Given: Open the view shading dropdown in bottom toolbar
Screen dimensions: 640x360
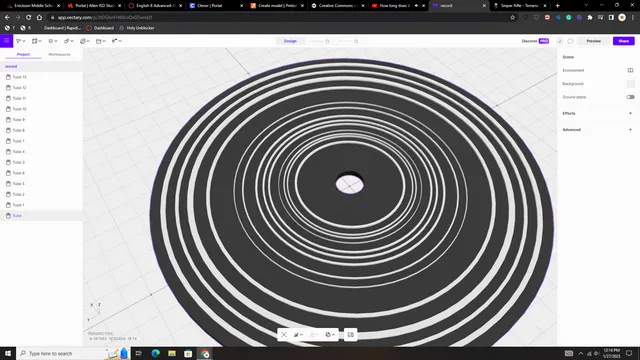Looking at the screenshot, I should [298, 335].
